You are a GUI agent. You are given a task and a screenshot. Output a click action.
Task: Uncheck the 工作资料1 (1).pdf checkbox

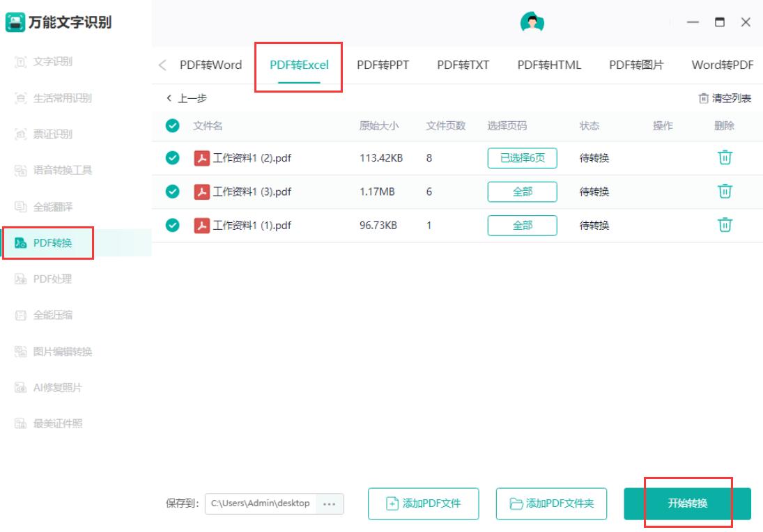172,225
